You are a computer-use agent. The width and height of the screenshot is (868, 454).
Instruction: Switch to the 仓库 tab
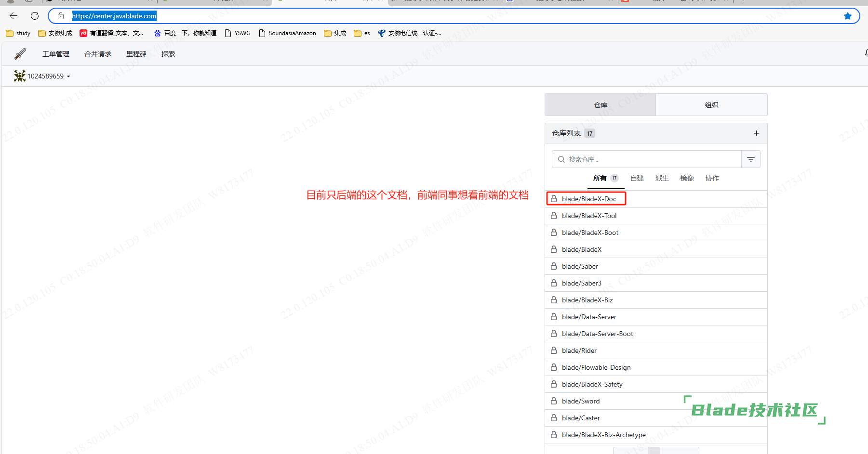[601, 105]
